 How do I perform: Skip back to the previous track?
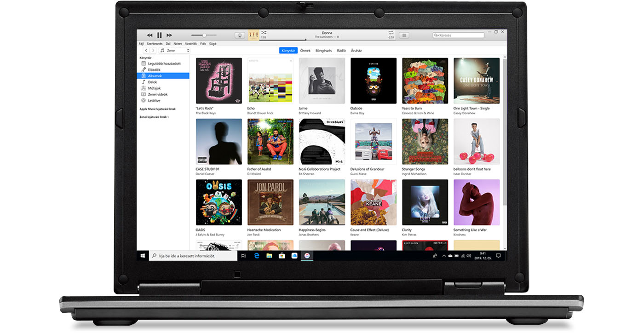[149, 35]
